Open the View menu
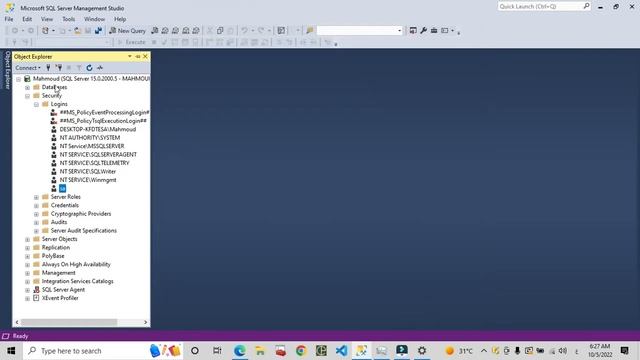Screen dimensions: 640x360 coord(47,19)
